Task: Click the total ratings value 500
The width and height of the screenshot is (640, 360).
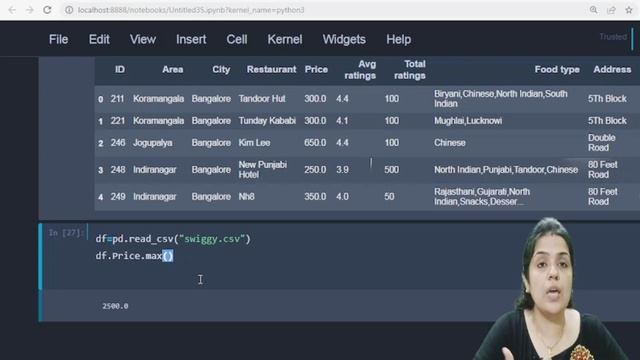Action: pyautogui.click(x=391, y=170)
